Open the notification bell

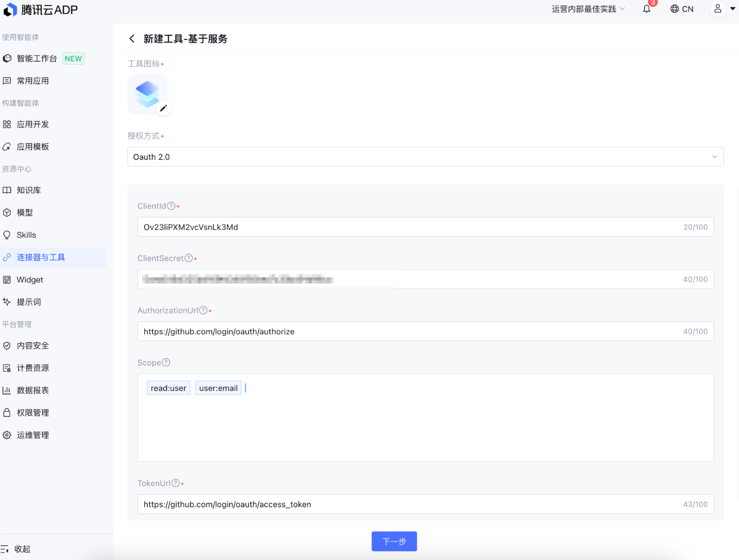(x=647, y=9)
